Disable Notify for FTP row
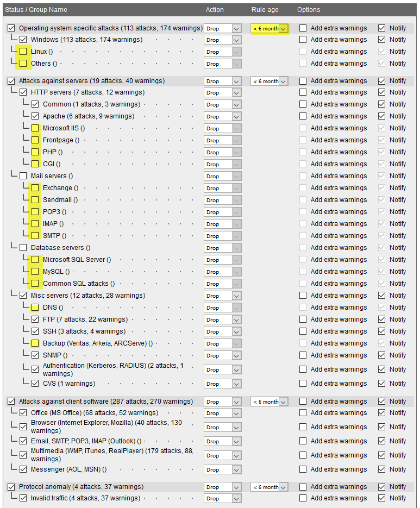Image resolution: width=420 pixels, height=508 pixels. point(382,319)
